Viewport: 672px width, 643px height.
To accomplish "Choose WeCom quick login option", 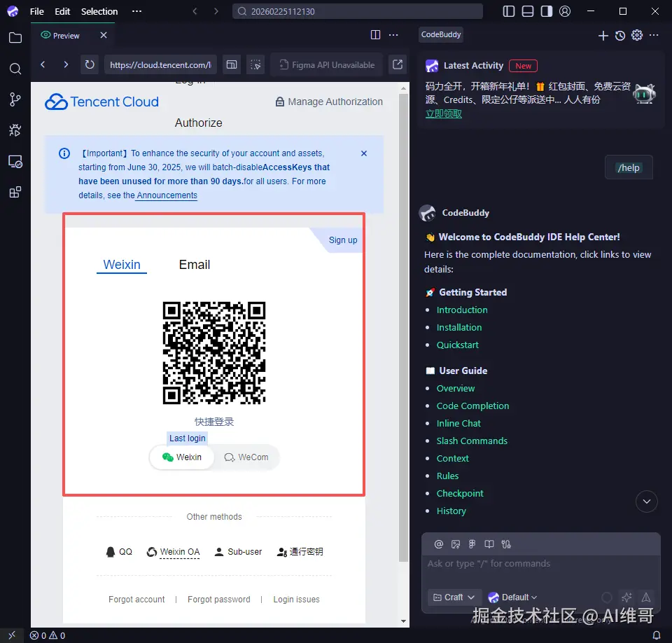I will [x=246, y=457].
